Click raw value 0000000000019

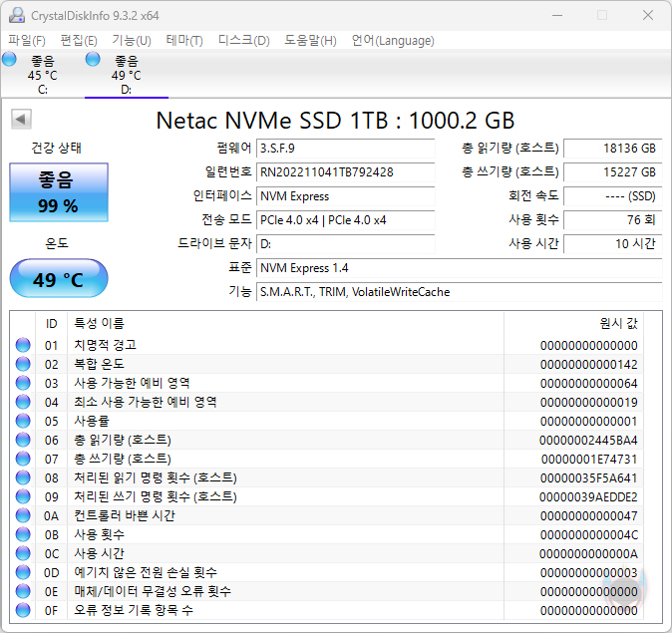pyautogui.click(x=589, y=403)
